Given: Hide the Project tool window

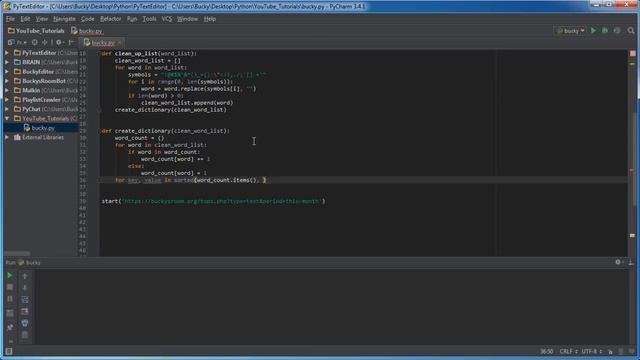Looking at the screenshot, I should point(72,42).
